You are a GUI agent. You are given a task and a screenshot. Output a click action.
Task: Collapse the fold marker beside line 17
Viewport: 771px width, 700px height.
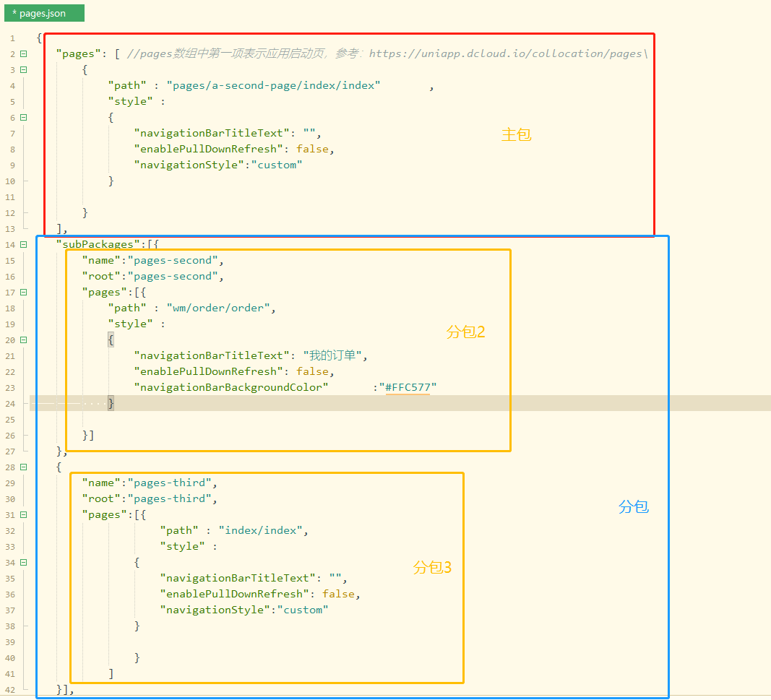[22, 292]
